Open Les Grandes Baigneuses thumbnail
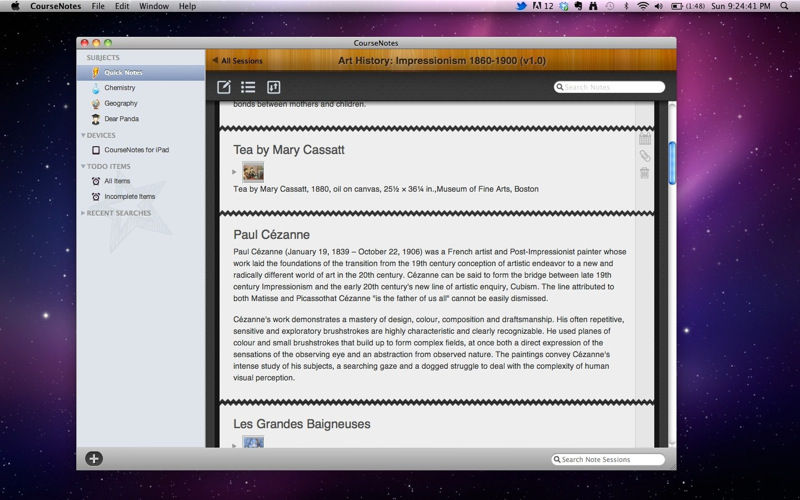Screen dimensions: 800x500 253,442
